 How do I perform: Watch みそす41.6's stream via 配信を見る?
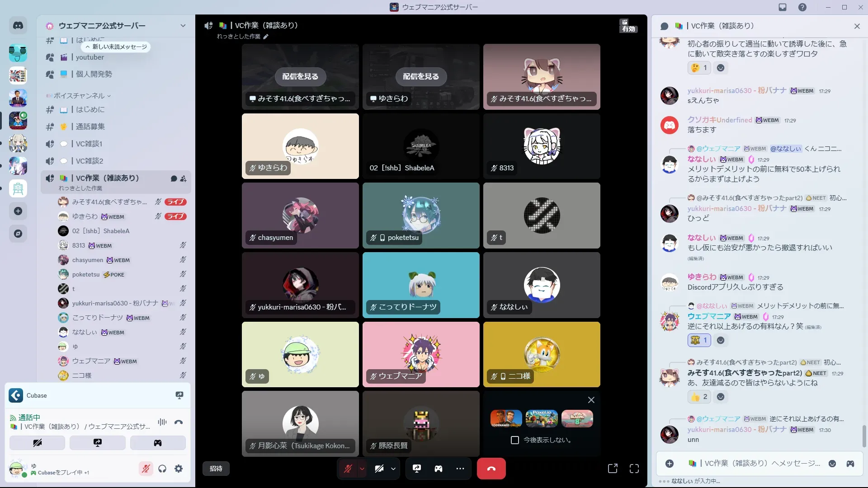(x=300, y=77)
